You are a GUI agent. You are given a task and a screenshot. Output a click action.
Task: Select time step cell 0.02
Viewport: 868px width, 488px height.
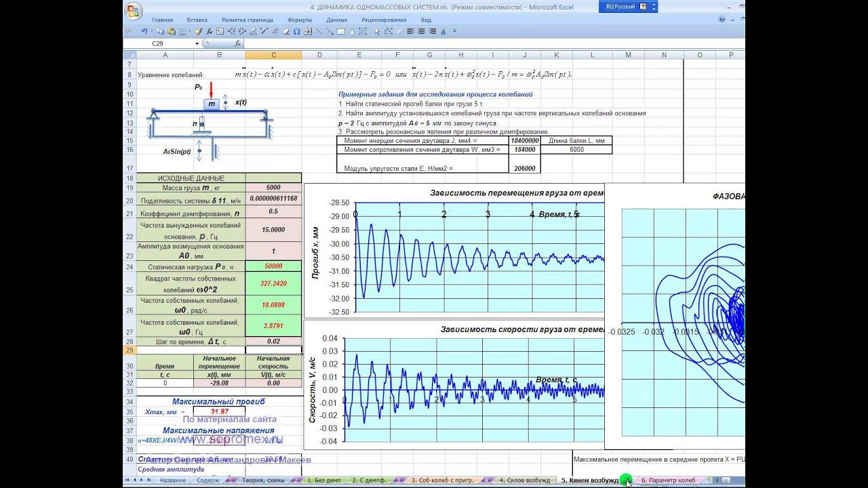pos(273,342)
